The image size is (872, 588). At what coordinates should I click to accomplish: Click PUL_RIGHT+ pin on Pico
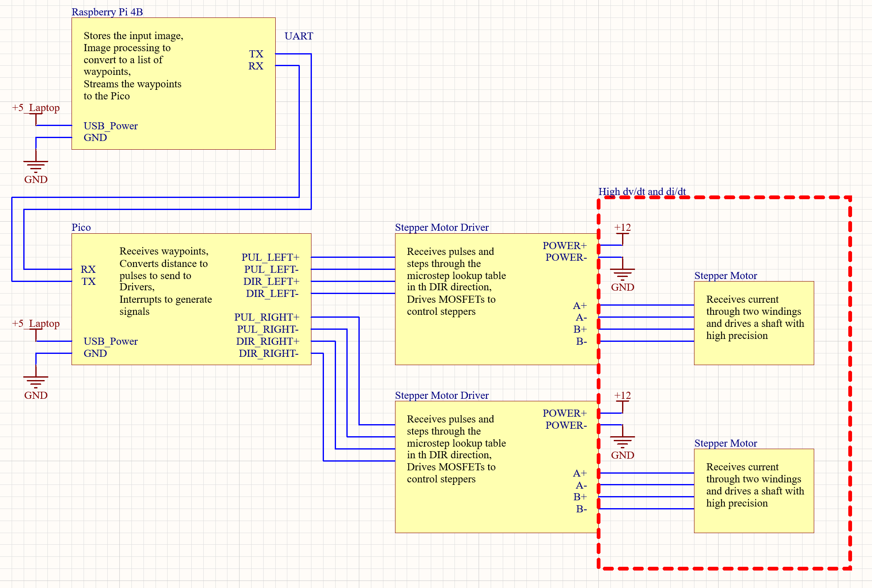[267, 317]
